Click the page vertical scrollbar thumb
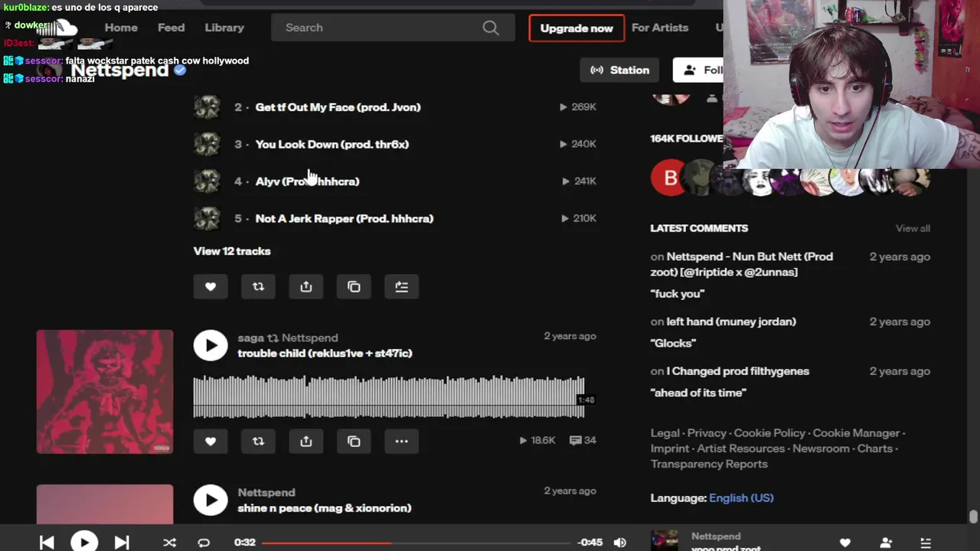The height and width of the screenshot is (551, 980). [x=973, y=517]
